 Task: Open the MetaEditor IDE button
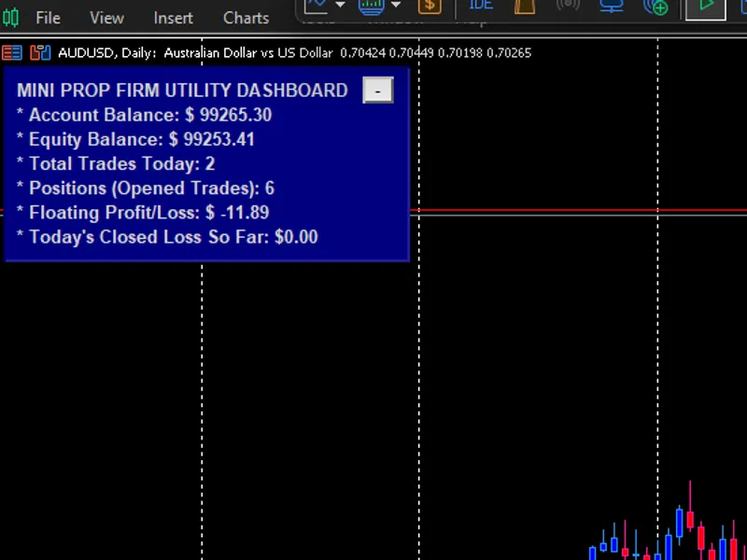(x=481, y=5)
